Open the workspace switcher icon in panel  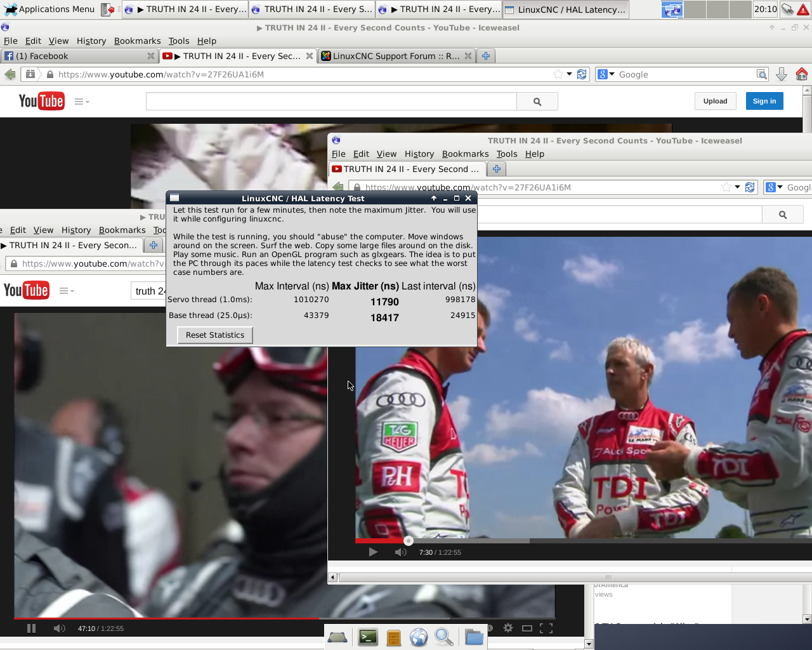(x=672, y=10)
